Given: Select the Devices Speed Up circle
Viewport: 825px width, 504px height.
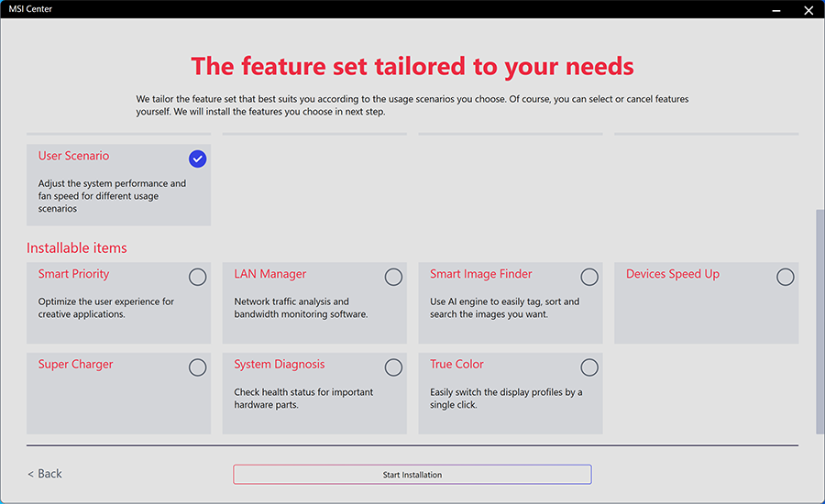Looking at the screenshot, I should point(785,277).
